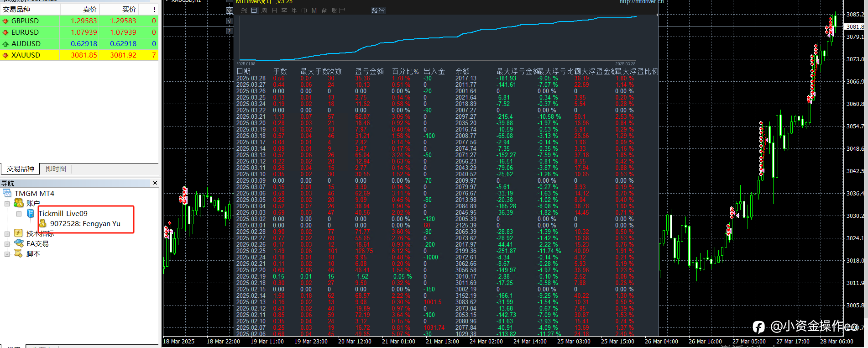The height and width of the screenshot is (348, 868).
Task: Select the 脚本 tree label
Action: coord(33,253)
